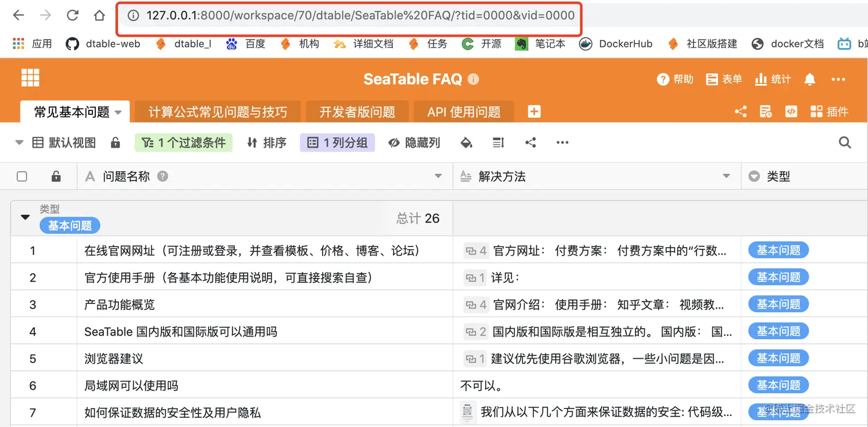The image size is (868, 427).
Task: Click the info icon beside SeaTable FAQ
Action: [x=473, y=79]
